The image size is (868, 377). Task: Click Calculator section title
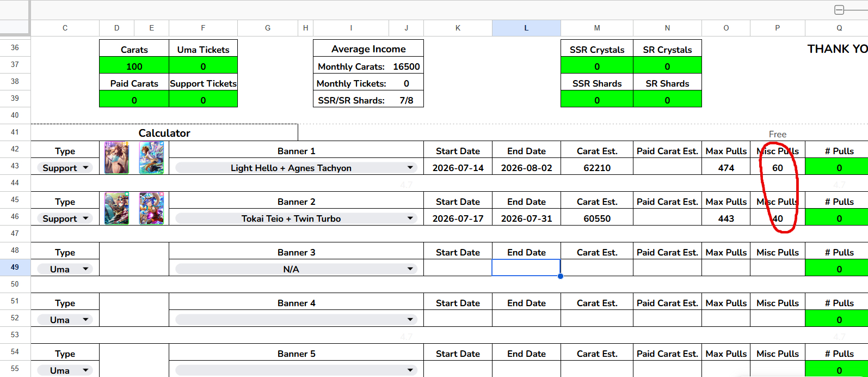164,133
